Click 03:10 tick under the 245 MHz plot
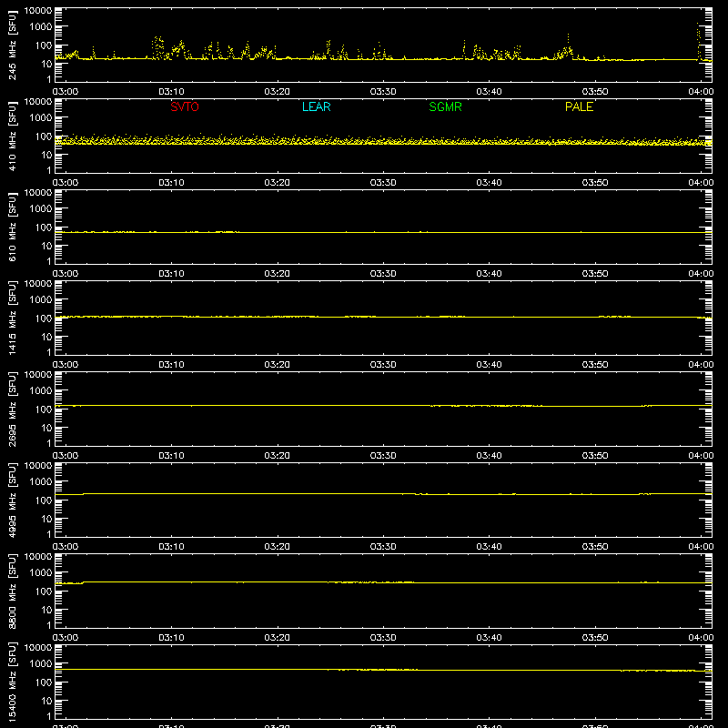 coord(171,92)
